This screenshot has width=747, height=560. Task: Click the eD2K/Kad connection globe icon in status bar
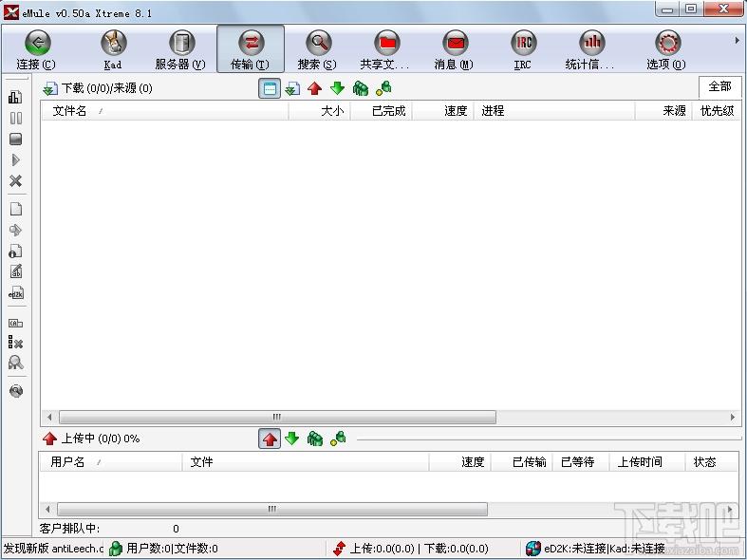point(533,549)
